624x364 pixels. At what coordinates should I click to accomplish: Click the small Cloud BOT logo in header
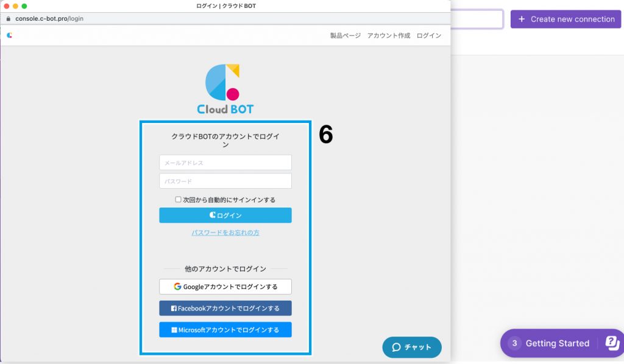tap(10, 35)
